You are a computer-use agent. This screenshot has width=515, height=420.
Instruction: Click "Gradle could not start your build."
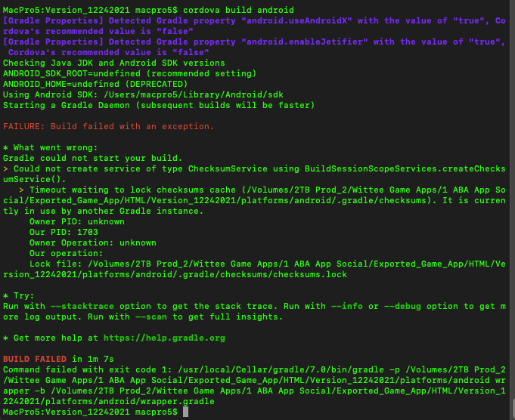coord(92,158)
